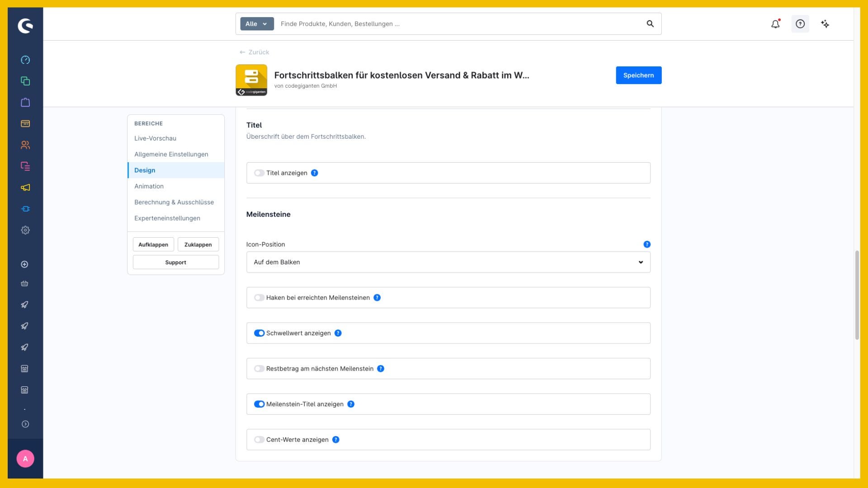Click the magnifier search icon
Screen dimensions: 868x488
(650, 24)
